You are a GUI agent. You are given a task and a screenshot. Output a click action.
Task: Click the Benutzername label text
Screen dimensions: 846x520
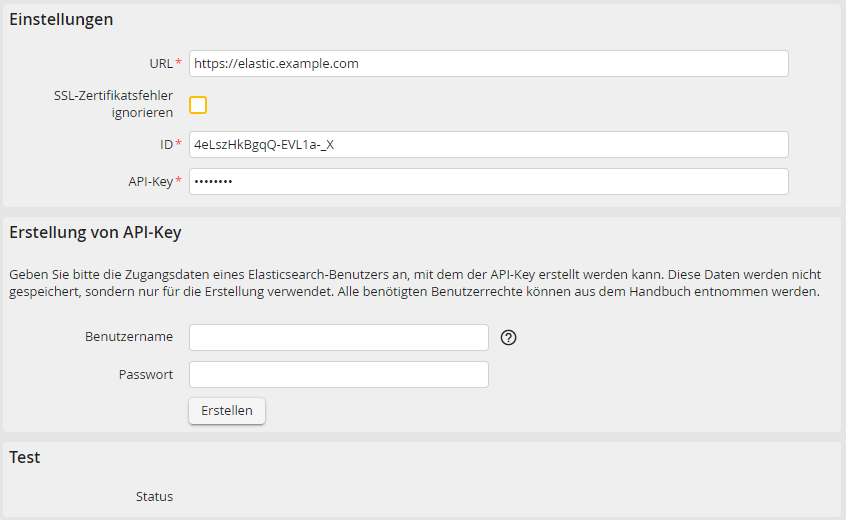(128, 337)
